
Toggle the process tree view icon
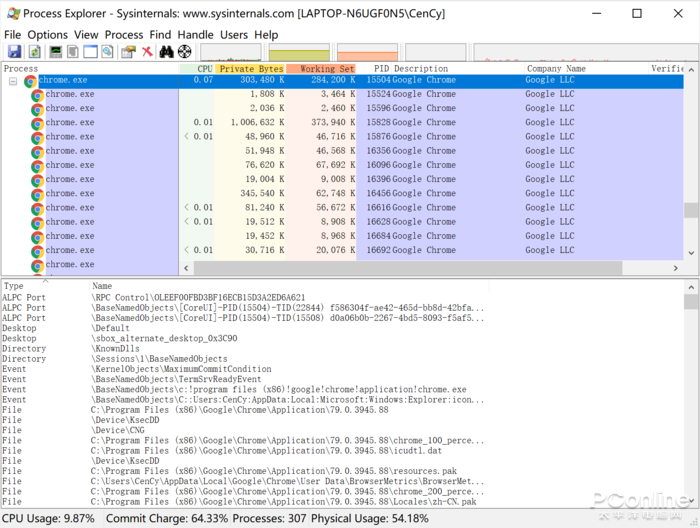[x=73, y=52]
